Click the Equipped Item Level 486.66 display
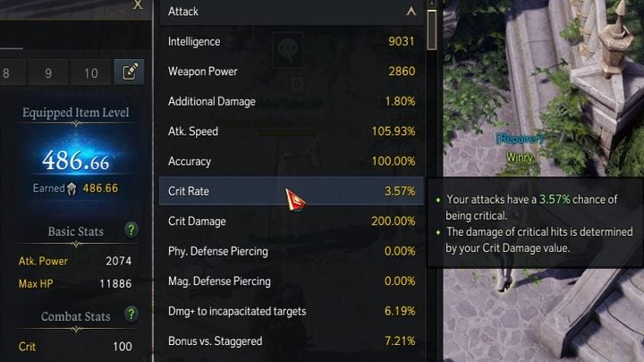This screenshot has width=644, height=362. tap(77, 162)
